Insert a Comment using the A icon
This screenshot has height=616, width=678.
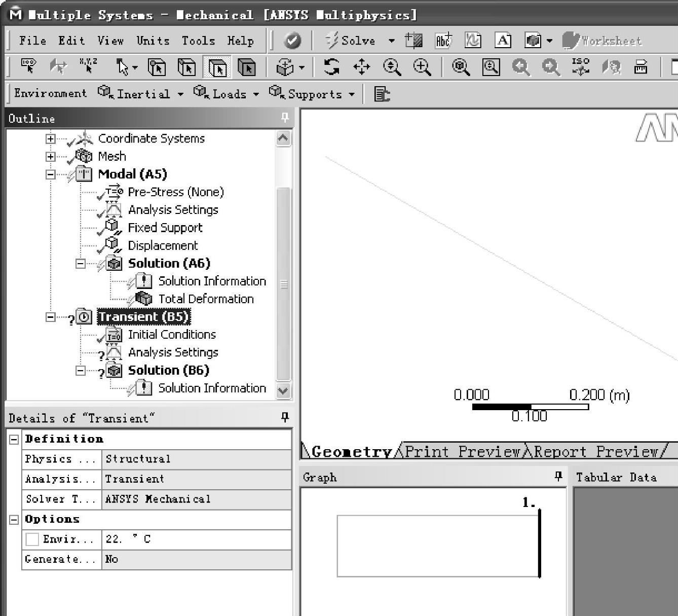(x=503, y=41)
